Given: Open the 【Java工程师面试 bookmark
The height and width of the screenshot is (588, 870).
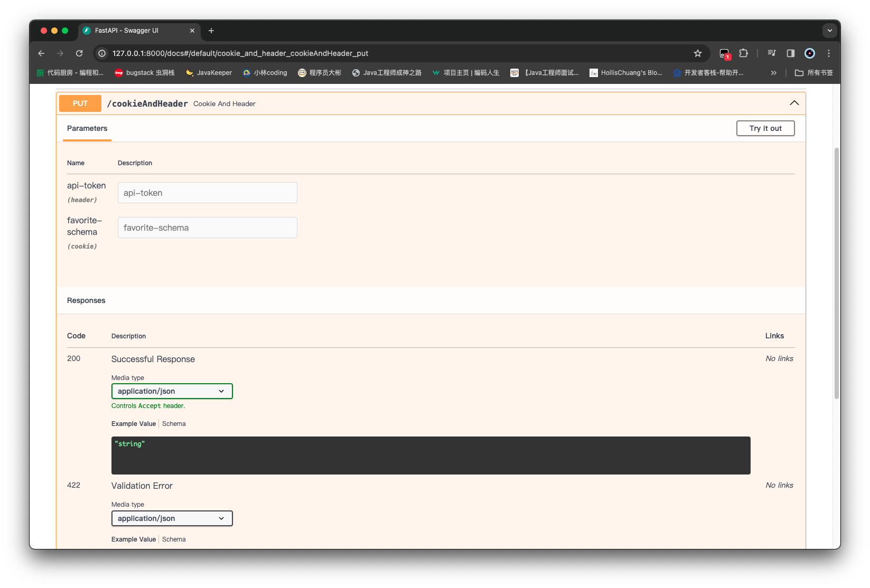Looking at the screenshot, I should (544, 73).
